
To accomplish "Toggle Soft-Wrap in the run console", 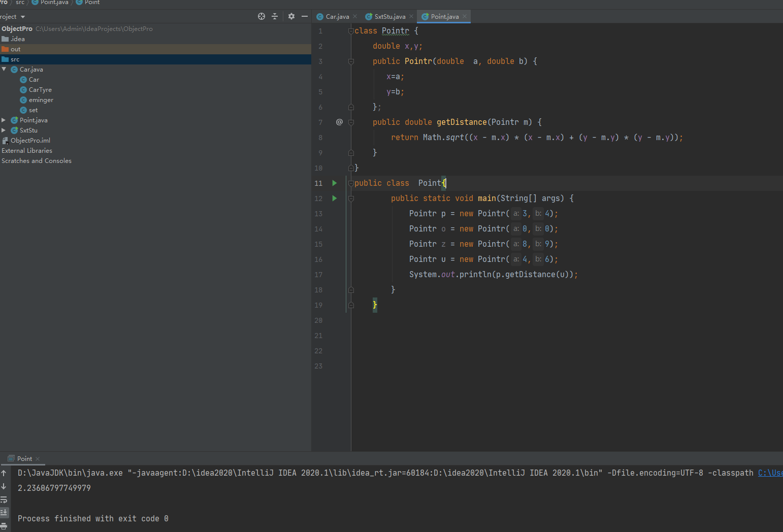I will click(4, 500).
